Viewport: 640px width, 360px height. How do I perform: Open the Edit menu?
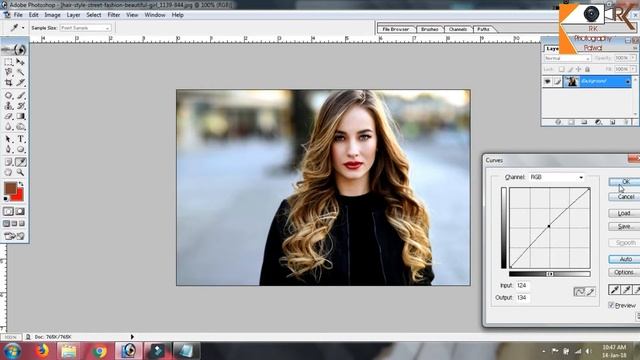(33, 15)
